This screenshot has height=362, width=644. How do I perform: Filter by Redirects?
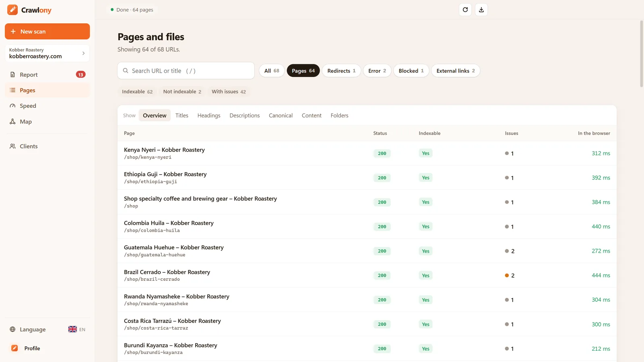[341, 71]
